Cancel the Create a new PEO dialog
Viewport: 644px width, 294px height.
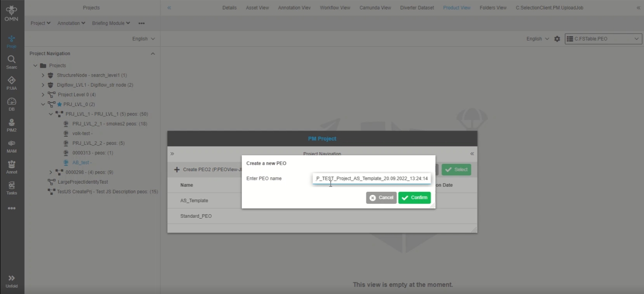coord(381,198)
